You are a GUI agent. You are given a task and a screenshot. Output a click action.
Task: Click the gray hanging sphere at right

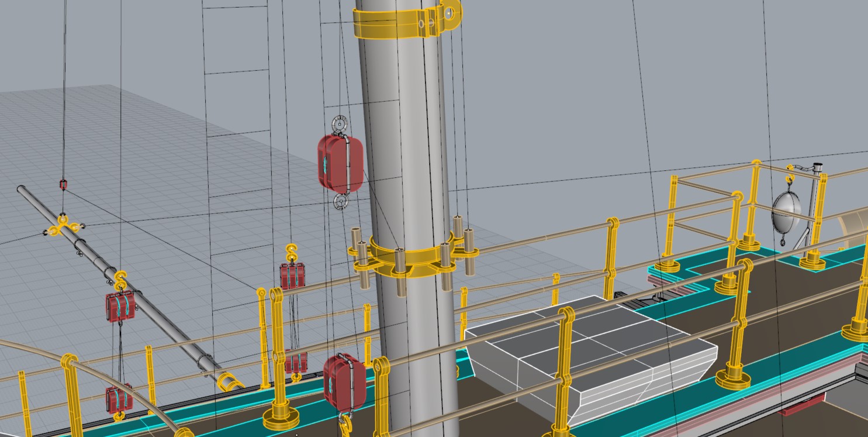787,209
